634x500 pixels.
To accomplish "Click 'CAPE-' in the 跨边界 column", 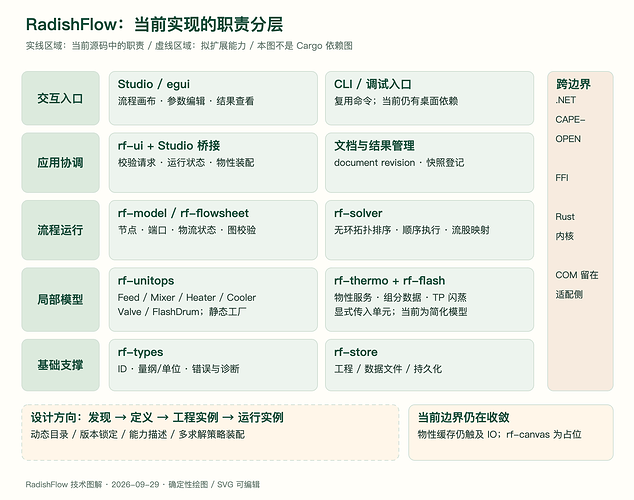I will tap(570, 120).
